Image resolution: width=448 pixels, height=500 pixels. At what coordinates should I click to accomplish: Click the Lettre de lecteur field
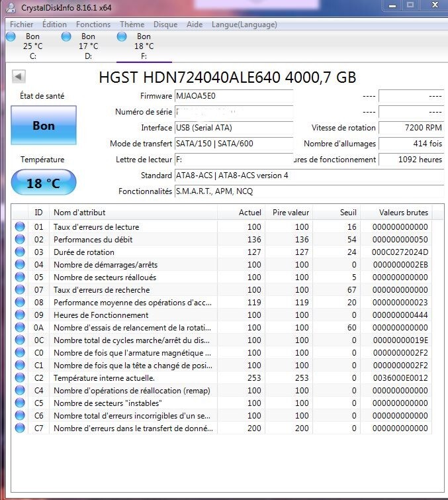tap(234, 160)
